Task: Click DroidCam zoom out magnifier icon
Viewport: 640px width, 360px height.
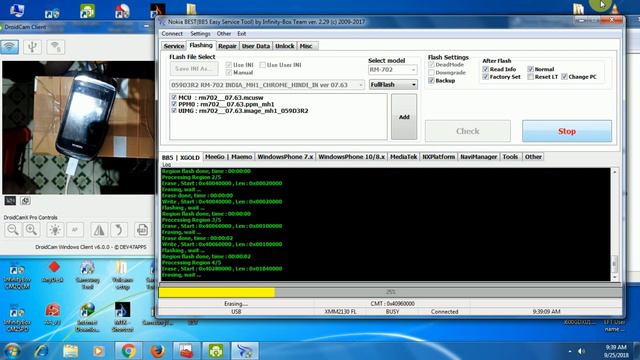Action: (x=12, y=230)
